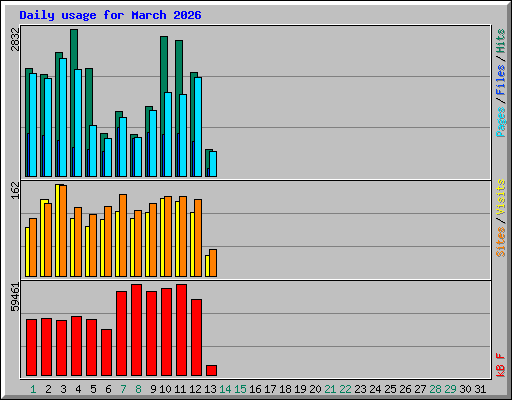Click day label 30 on the x-axis
This screenshot has width=512, height=400.
pyautogui.click(x=465, y=389)
